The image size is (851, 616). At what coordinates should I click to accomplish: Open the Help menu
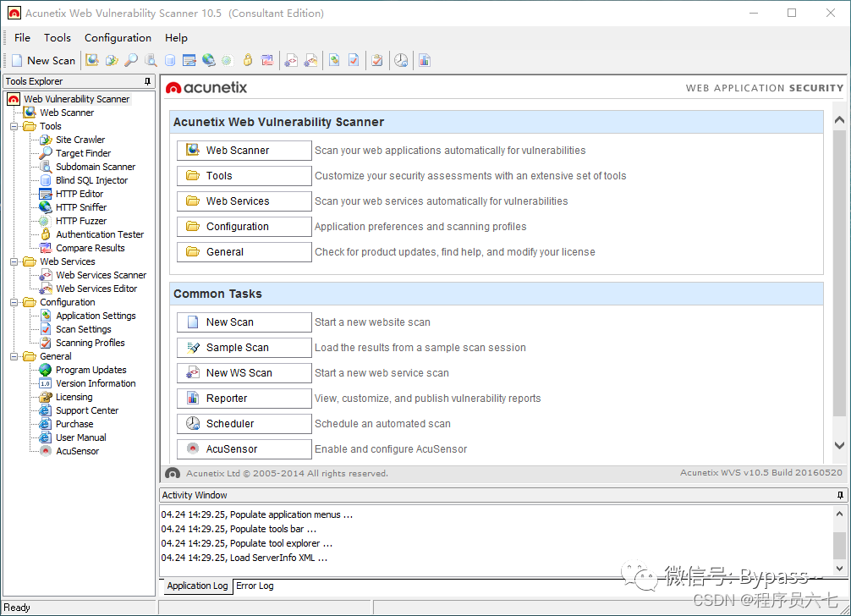pyautogui.click(x=177, y=37)
